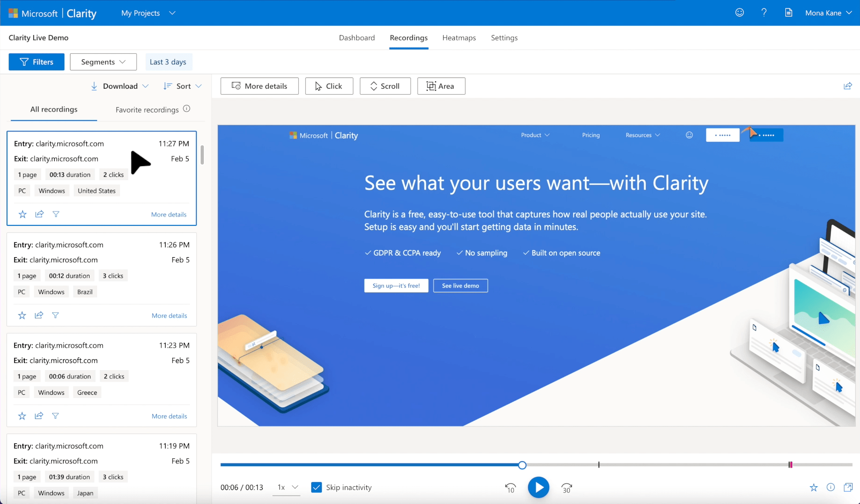Image resolution: width=860 pixels, height=504 pixels.
Task: Open More details button above player
Action: pos(259,86)
